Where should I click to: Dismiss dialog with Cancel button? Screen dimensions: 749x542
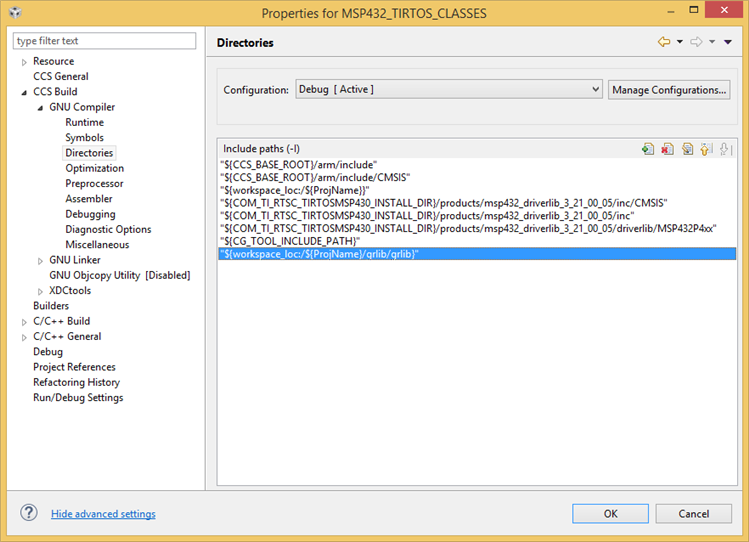coord(694,514)
